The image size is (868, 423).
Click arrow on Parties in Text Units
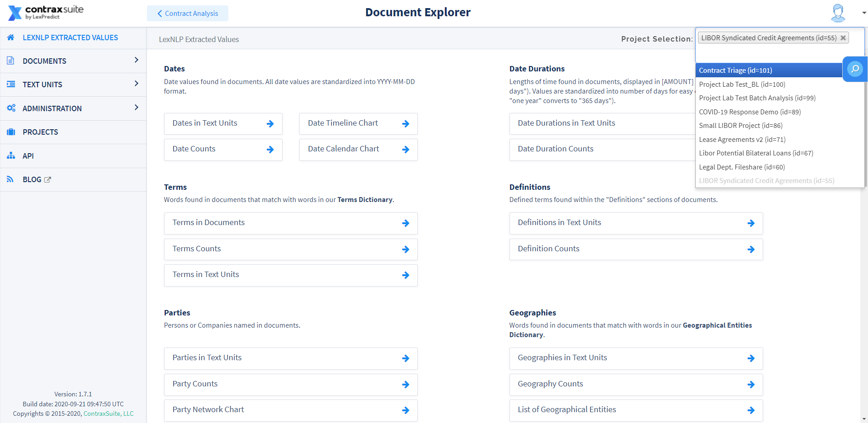click(406, 358)
